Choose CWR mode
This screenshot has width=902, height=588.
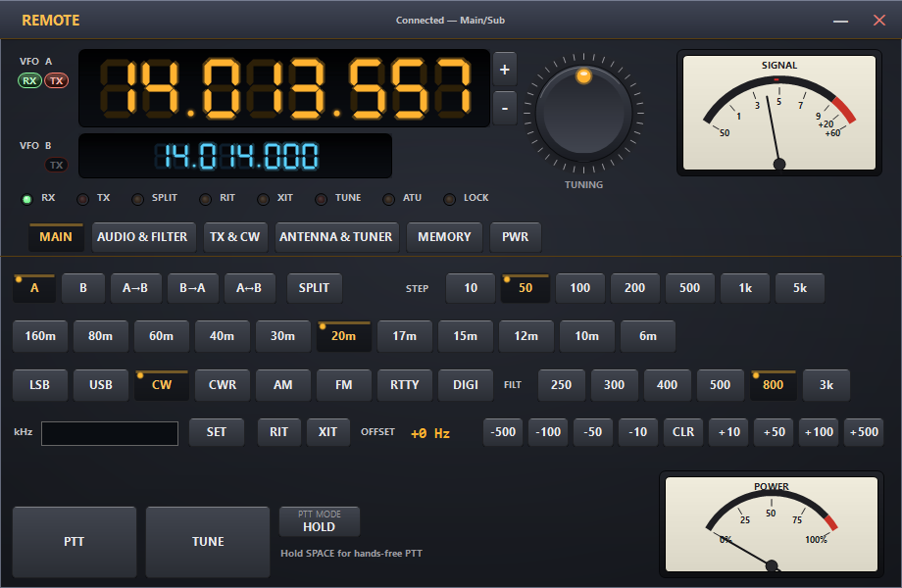coord(222,385)
